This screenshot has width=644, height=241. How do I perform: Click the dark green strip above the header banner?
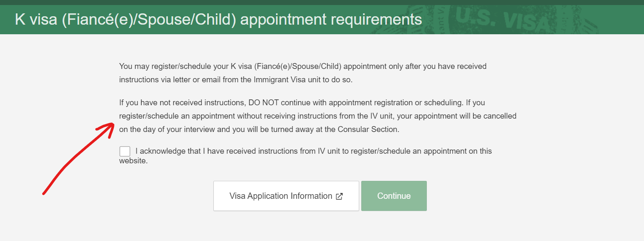(322, 2)
